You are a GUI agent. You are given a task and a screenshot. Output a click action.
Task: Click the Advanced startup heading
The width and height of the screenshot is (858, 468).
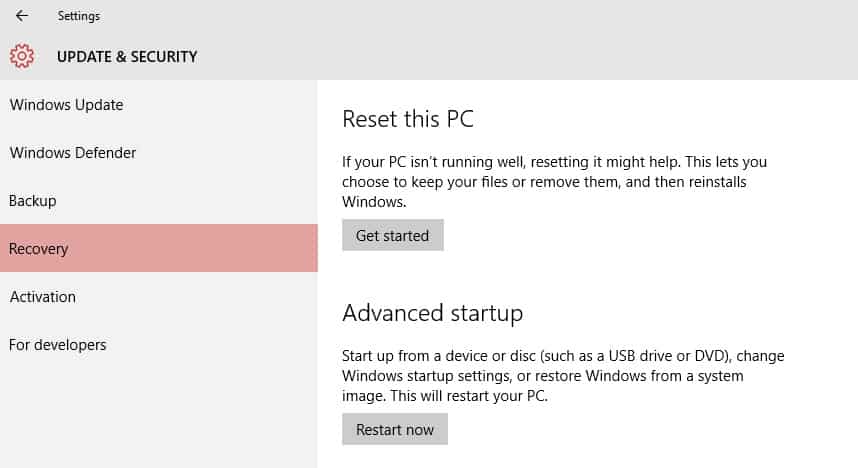pos(432,313)
